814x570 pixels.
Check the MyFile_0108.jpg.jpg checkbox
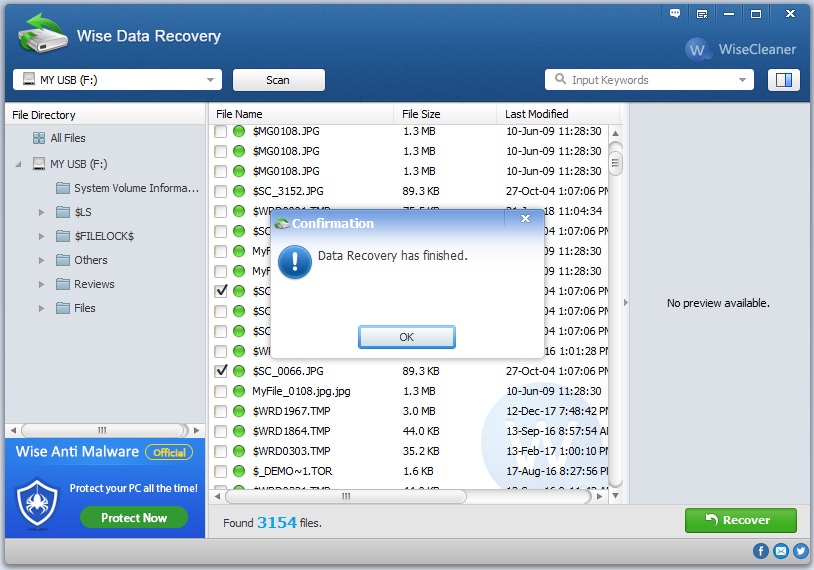(x=221, y=391)
